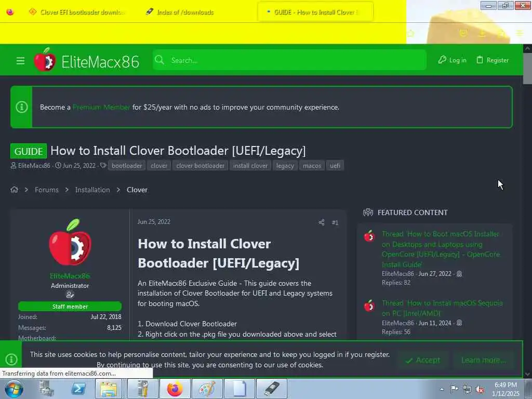This screenshot has width=532, height=399.
Task: Open the large EliteMacx86 avatar in post
Action: pyautogui.click(x=70, y=242)
